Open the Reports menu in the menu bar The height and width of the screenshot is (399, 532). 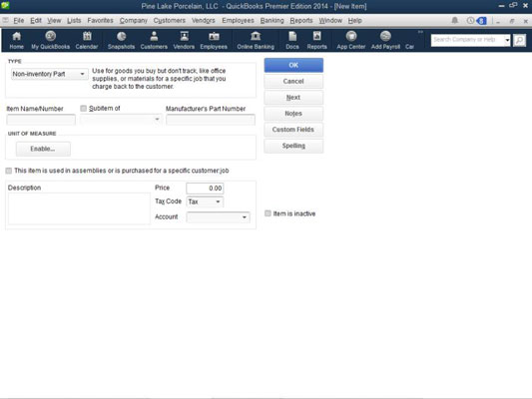point(301,20)
